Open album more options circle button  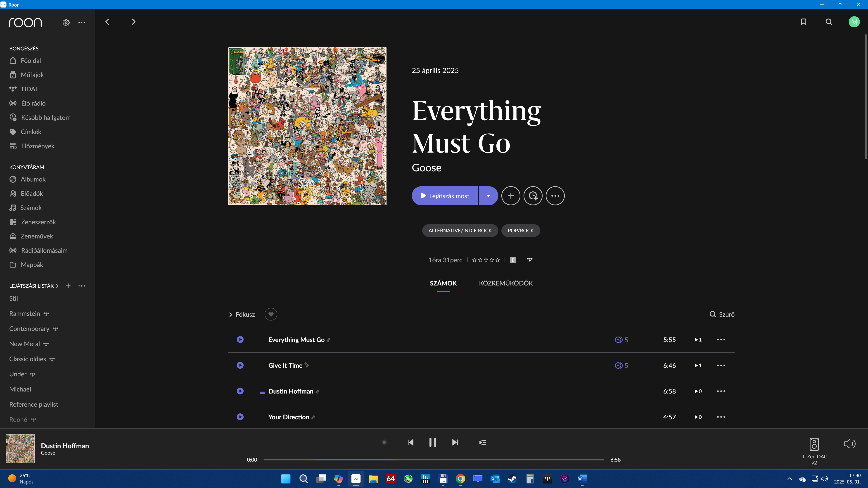click(555, 196)
